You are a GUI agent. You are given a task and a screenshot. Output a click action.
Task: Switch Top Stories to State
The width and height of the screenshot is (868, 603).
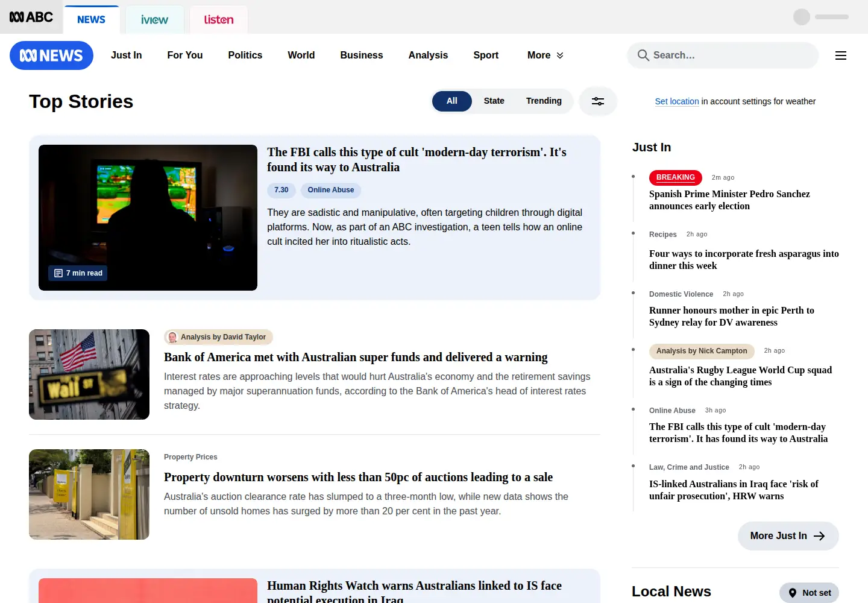pos(494,101)
